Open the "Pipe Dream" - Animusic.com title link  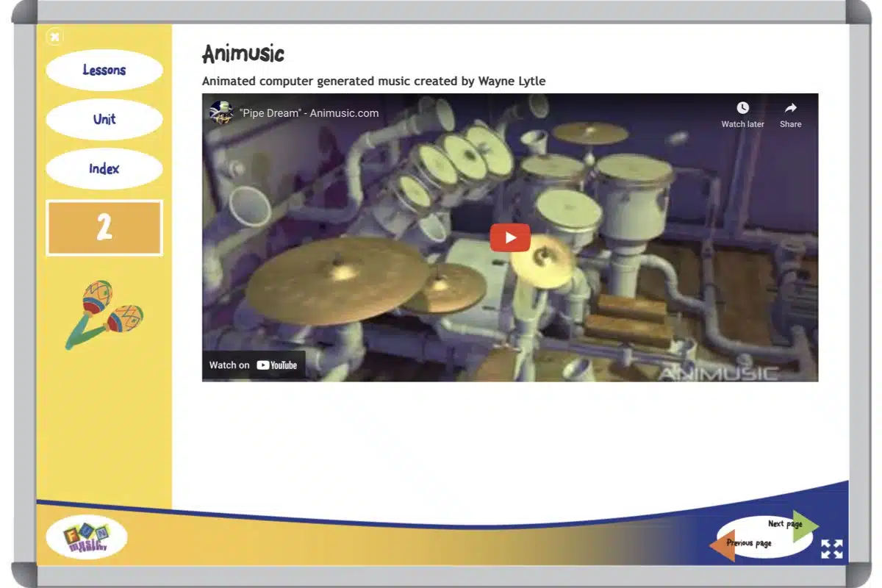pyautogui.click(x=309, y=113)
